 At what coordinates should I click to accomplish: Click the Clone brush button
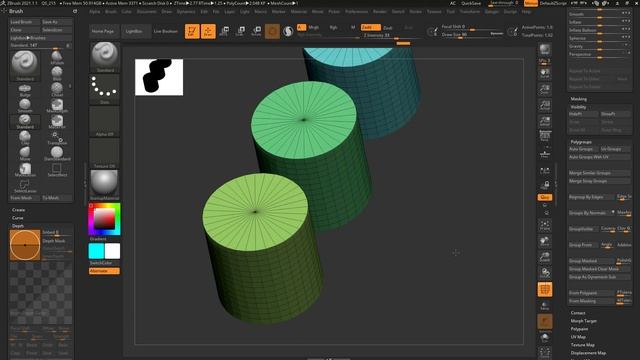[x=25, y=30]
